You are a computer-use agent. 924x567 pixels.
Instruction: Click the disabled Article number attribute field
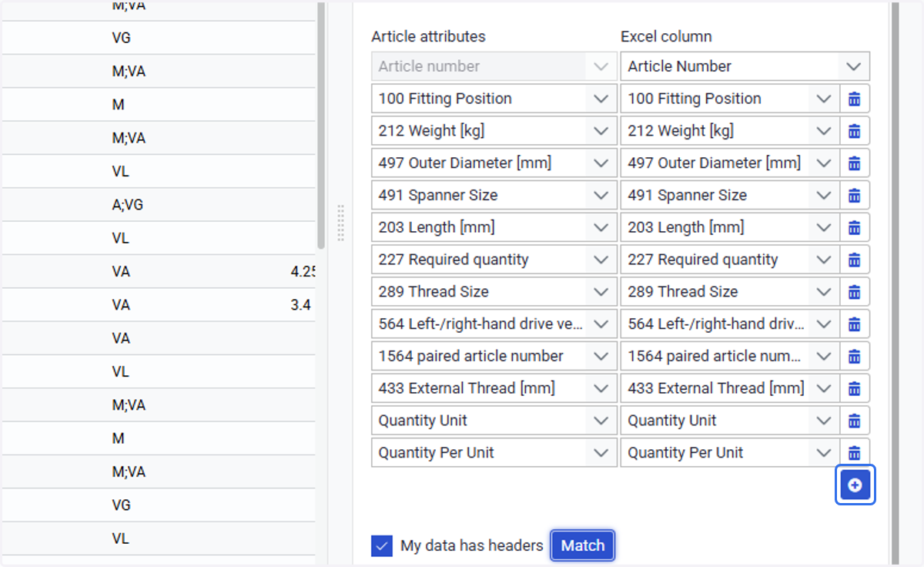pyautogui.click(x=494, y=66)
